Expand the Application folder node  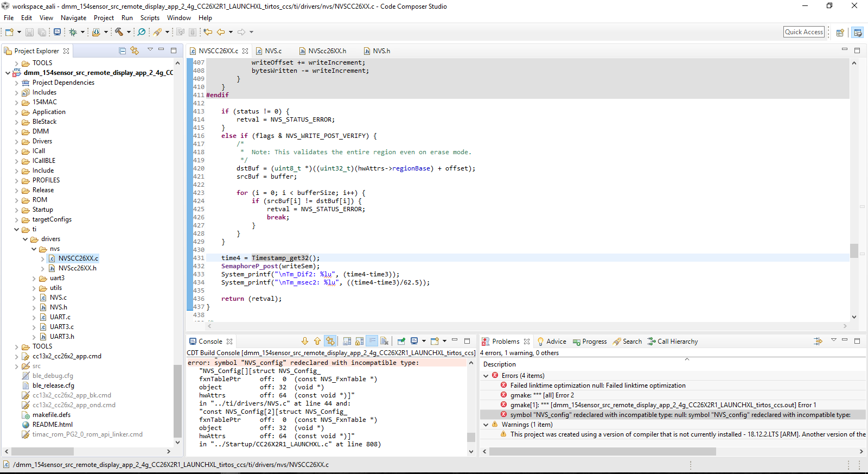17,112
